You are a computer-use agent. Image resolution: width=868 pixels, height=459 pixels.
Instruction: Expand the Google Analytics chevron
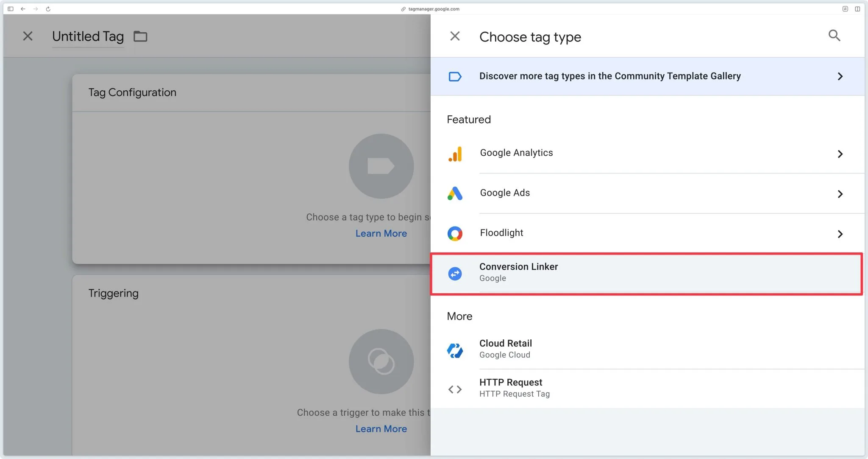[x=840, y=154]
